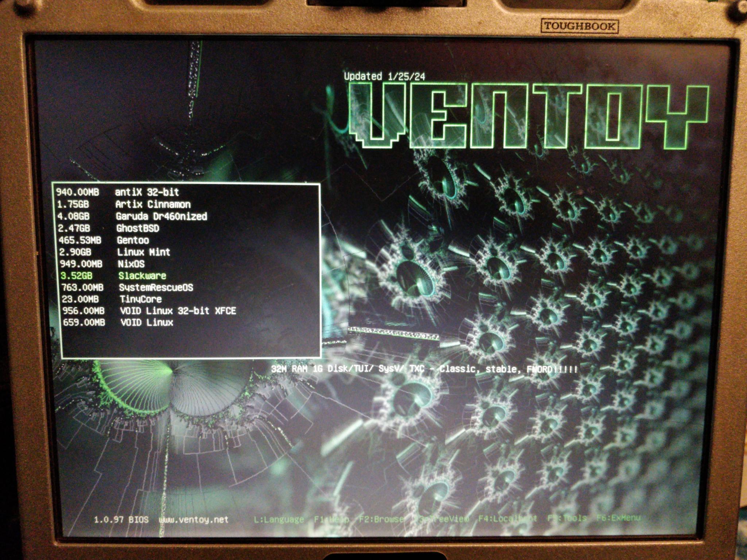Click the www.ventoy.net link text
The image size is (747, 560).
click(x=194, y=520)
